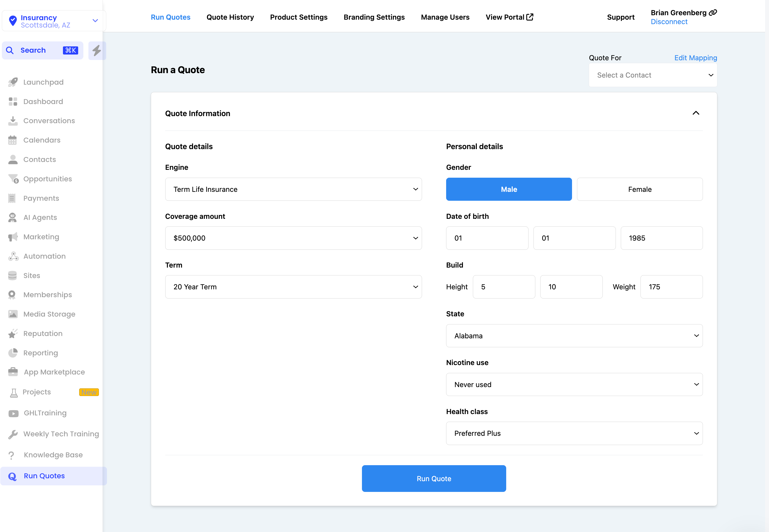Select Male gender option
This screenshot has height=532, width=769.
(509, 189)
